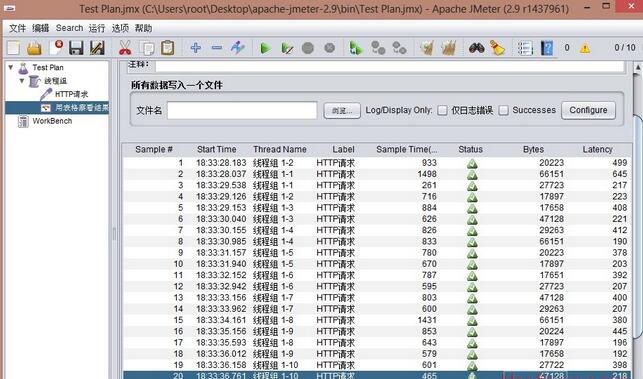Screen dimensions: 643x379
Task: Open the Search menu
Action: click(x=69, y=28)
